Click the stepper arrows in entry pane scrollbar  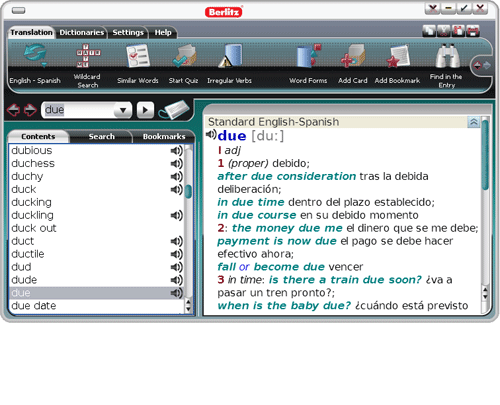(x=485, y=293)
